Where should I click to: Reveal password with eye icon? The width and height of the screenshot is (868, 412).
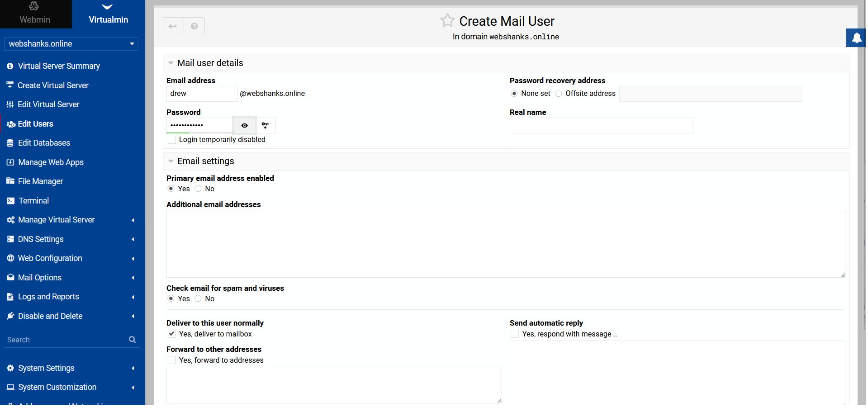click(x=244, y=125)
